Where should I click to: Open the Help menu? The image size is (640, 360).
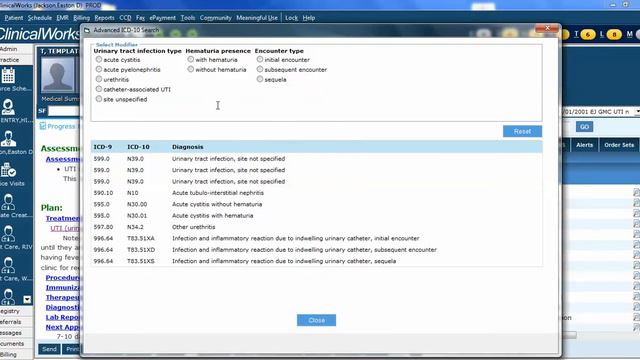click(x=309, y=18)
